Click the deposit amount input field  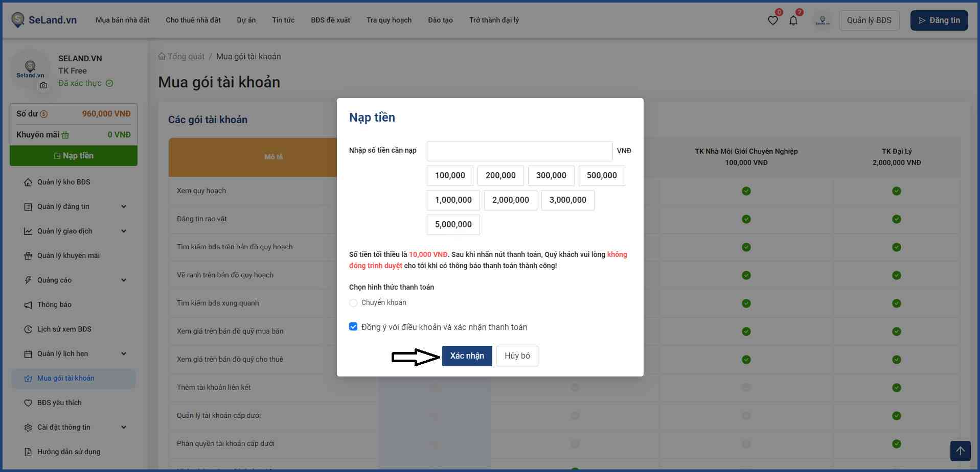coord(519,151)
